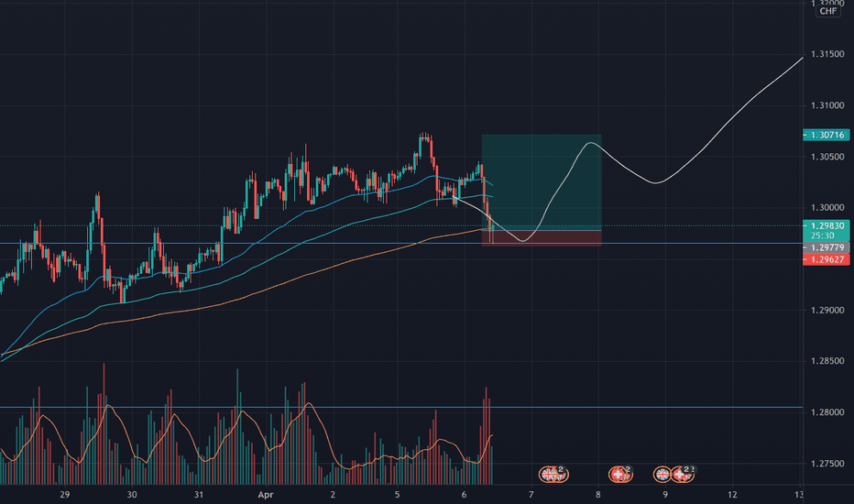Open the lone UK flag event icon near Apr 9
This screenshot has height=504, width=854.
click(662, 475)
